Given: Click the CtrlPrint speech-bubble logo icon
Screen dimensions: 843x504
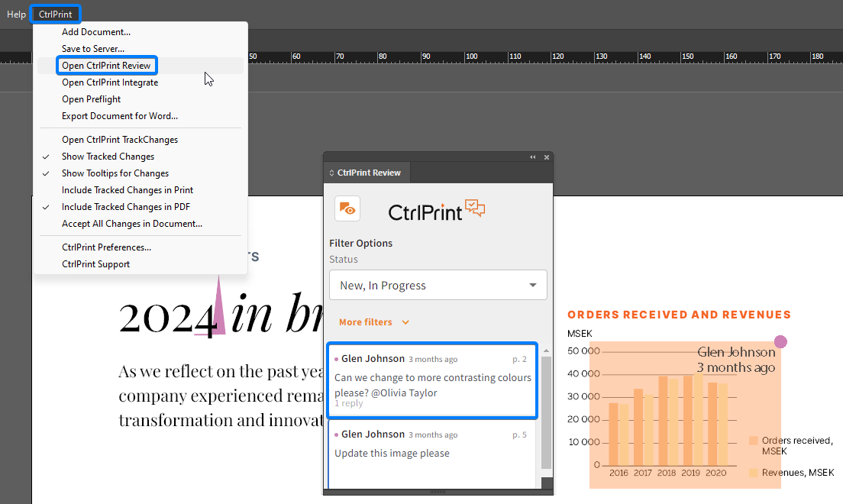Looking at the screenshot, I should point(475,207).
